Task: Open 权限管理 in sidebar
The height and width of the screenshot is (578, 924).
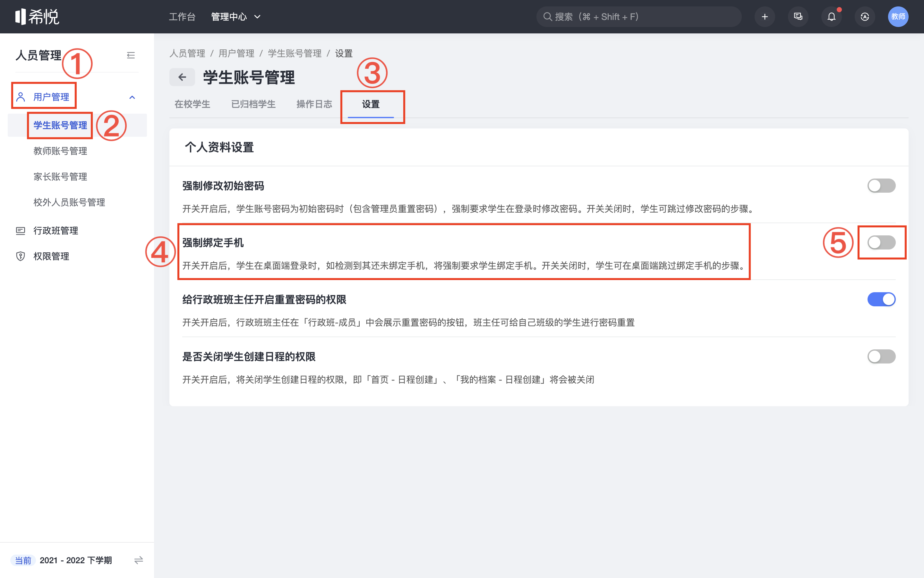Action: [51, 256]
